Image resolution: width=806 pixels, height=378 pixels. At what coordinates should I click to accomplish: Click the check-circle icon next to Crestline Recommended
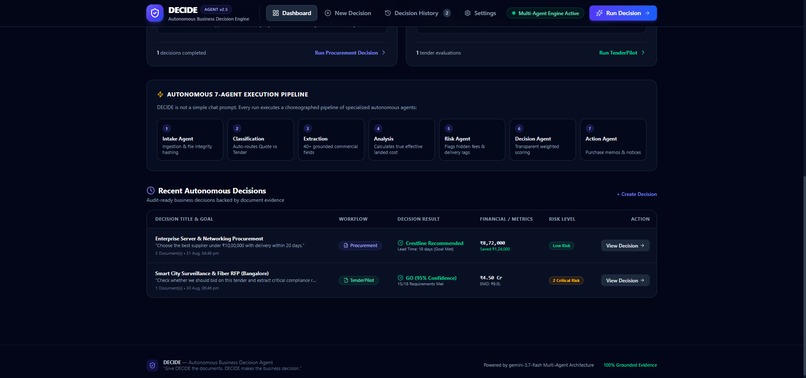400,243
